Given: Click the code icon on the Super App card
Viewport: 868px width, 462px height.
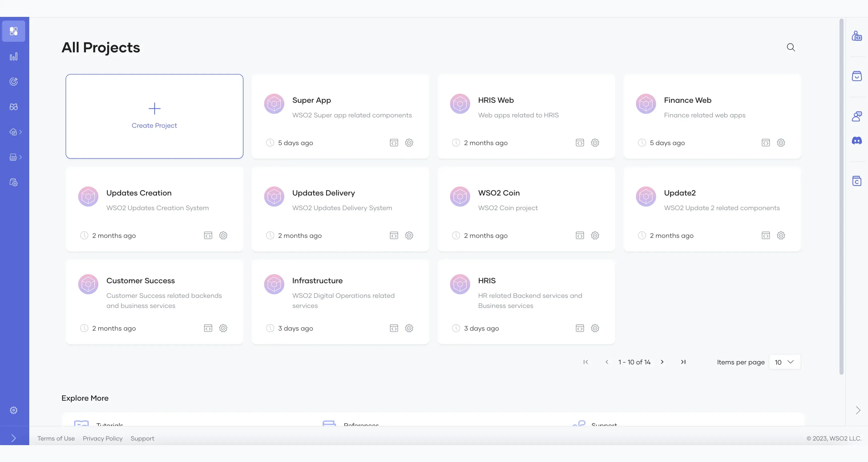Looking at the screenshot, I should 394,142.
